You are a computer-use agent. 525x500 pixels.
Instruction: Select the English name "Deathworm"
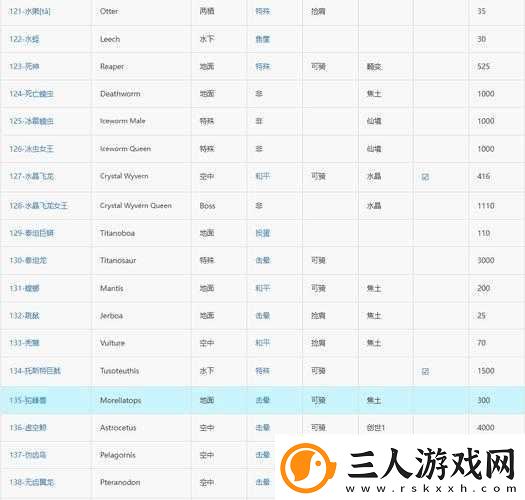pos(120,94)
